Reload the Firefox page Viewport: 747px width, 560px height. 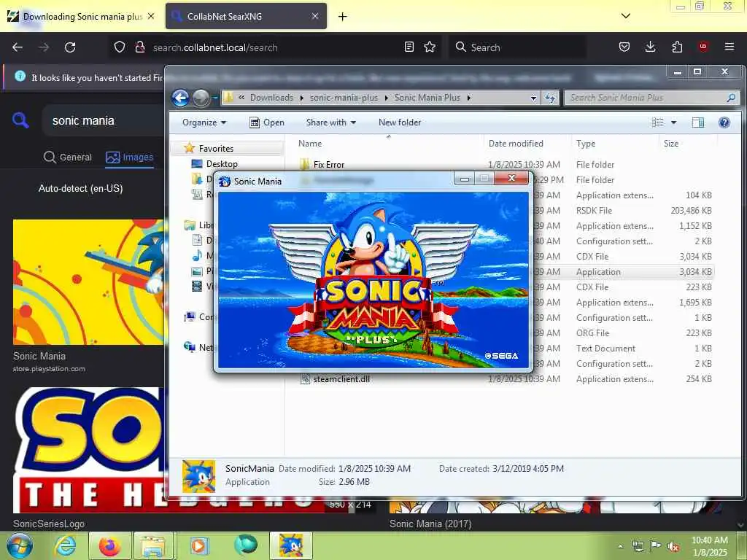point(70,47)
